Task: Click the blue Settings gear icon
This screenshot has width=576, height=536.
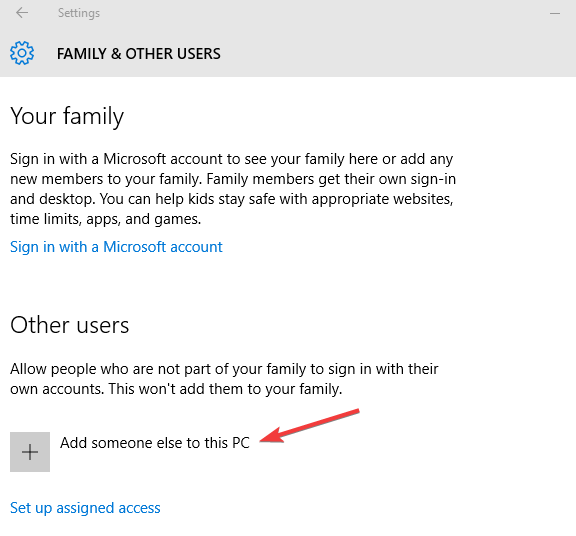Action: coord(22,53)
